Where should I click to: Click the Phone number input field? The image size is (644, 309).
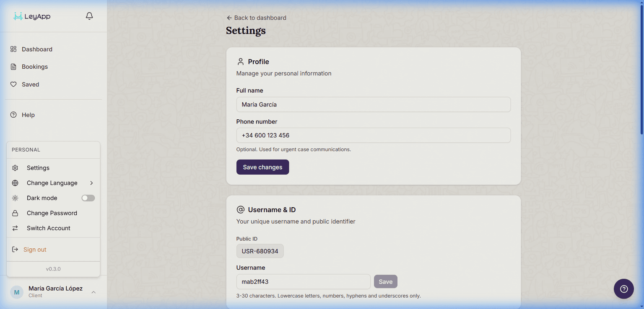pyautogui.click(x=373, y=135)
